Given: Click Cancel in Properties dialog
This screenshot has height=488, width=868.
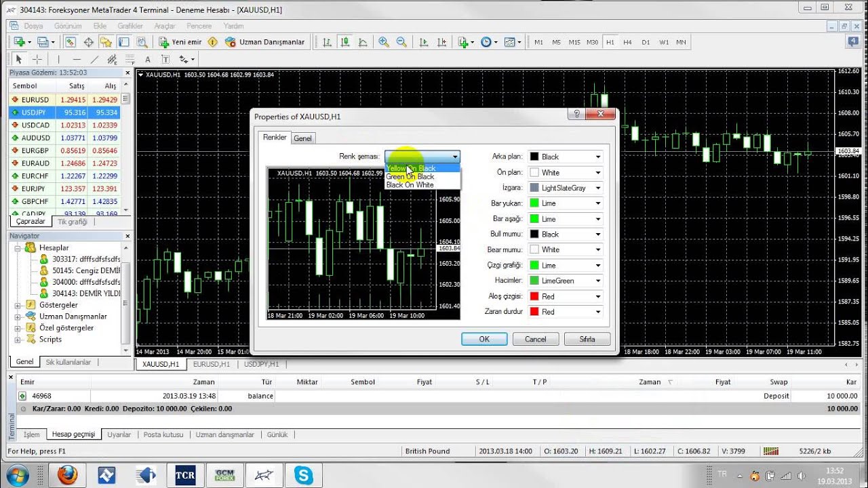Looking at the screenshot, I should pyautogui.click(x=536, y=339).
